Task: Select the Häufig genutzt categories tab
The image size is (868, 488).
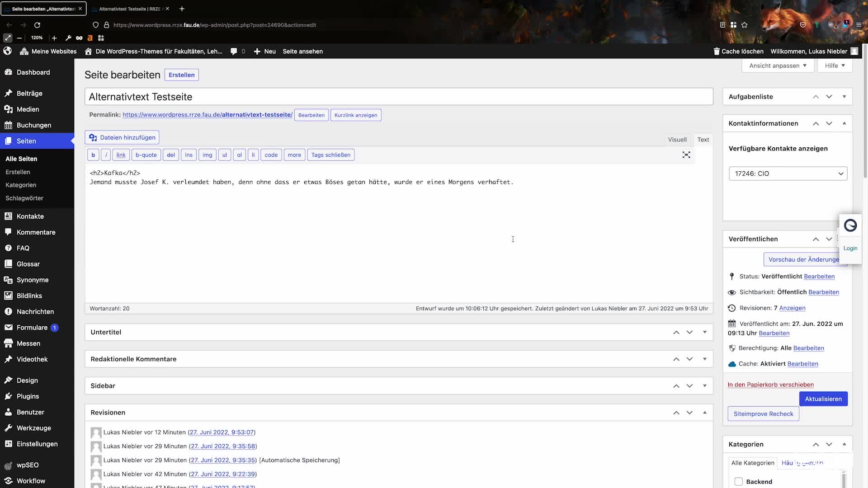Action: pos(804,463)
